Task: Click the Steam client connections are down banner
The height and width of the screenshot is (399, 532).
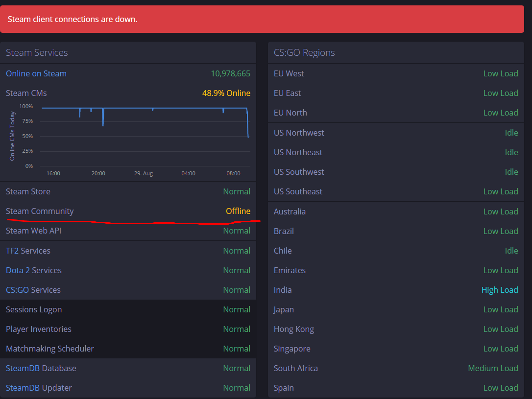Action: point(262,19)
